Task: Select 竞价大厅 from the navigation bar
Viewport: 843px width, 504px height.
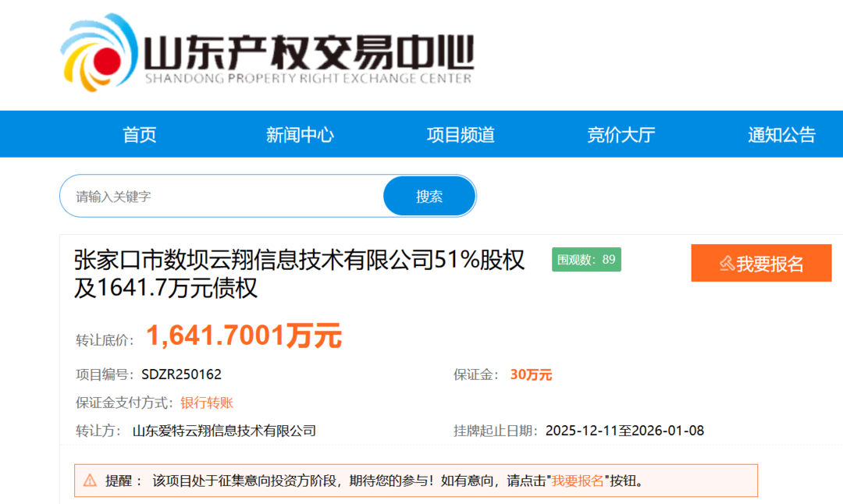Action: [x=621, y=134]
